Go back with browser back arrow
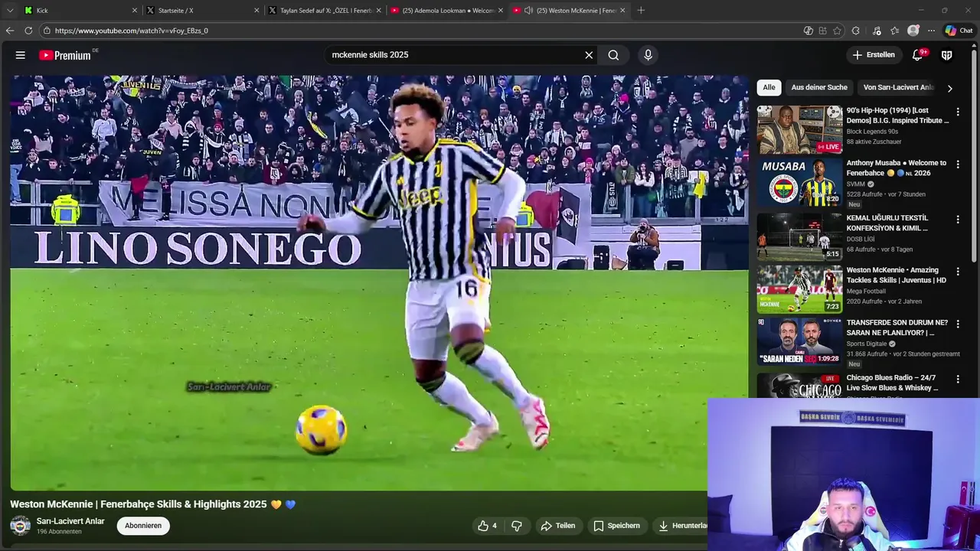Viewport: 980px width, 551px height. tap(10, 31)
